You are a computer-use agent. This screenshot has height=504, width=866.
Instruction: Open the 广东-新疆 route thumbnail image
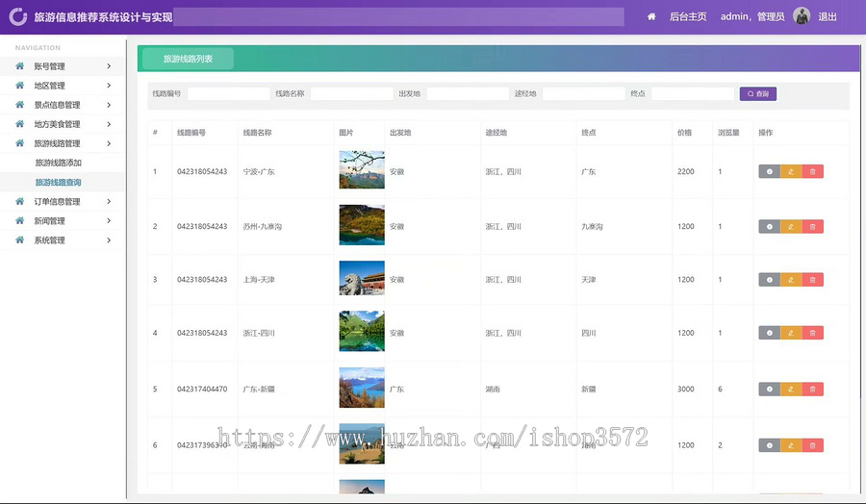[362, 388]
